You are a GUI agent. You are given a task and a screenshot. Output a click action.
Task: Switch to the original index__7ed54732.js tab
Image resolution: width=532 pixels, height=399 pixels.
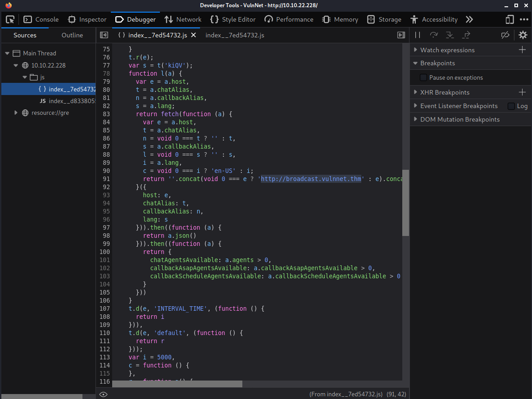[235, 35]
